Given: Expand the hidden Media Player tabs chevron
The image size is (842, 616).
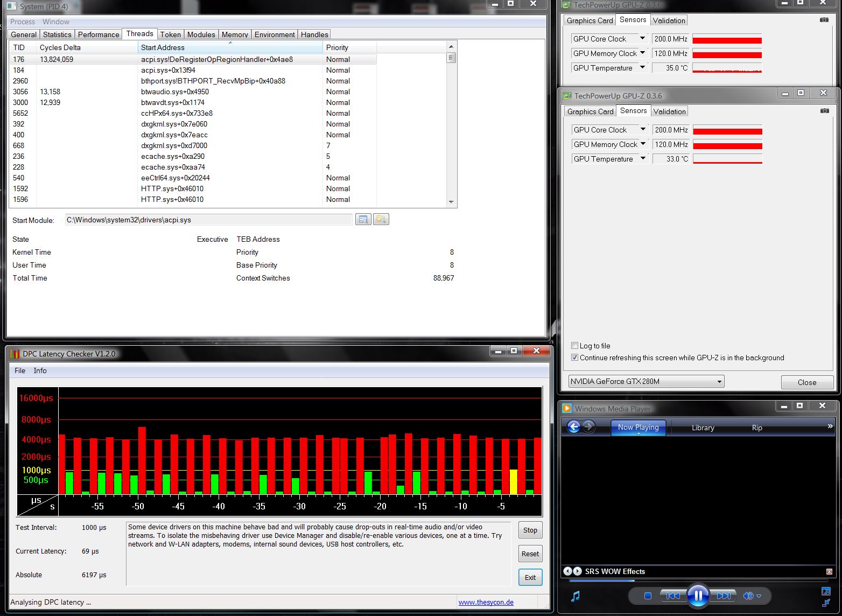Looking at the screenshot, I should coord(830,426).
